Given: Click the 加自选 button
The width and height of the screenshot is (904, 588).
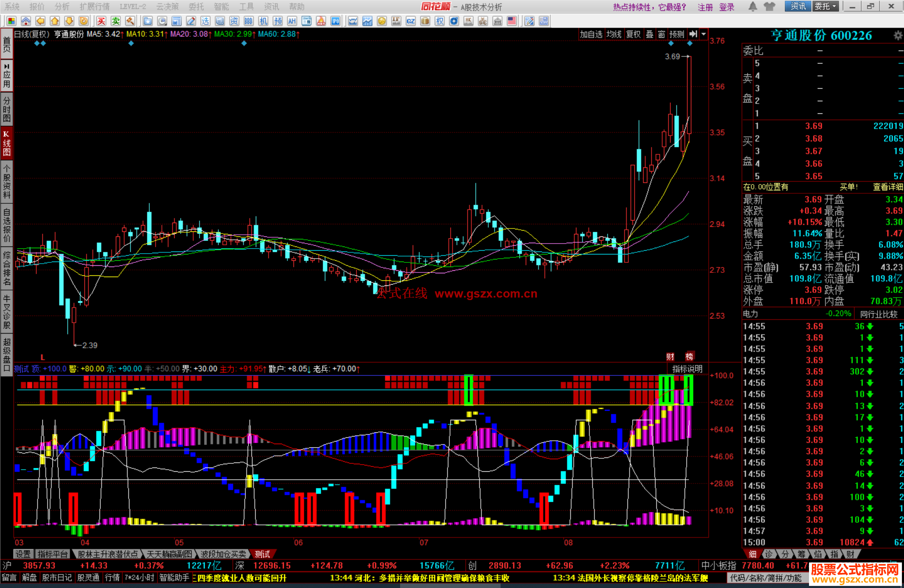Looking at the screenshot, I should (591, 34).
